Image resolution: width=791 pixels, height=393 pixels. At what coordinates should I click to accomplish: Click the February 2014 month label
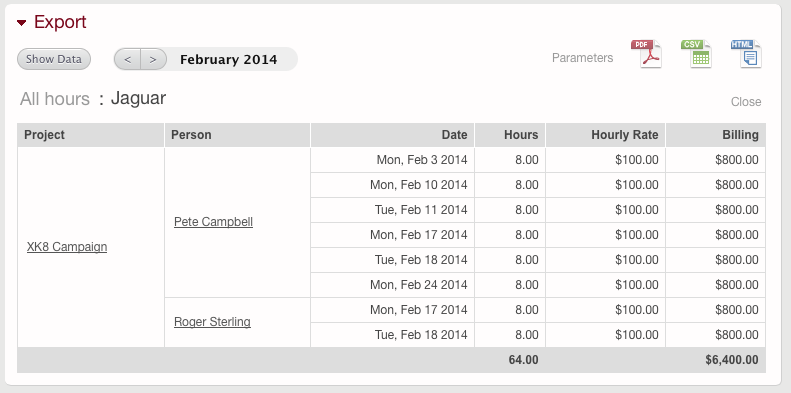pos(229,60)
